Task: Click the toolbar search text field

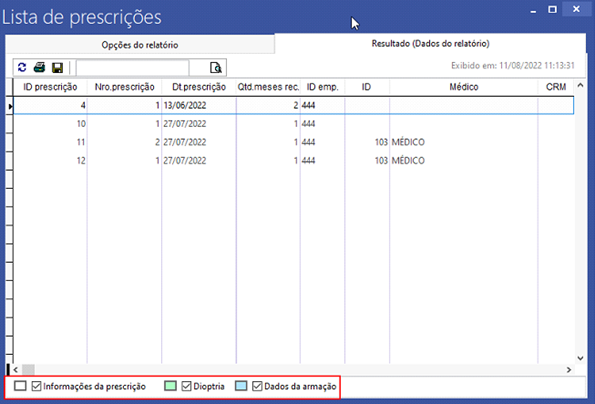Action: coord(132,68)
